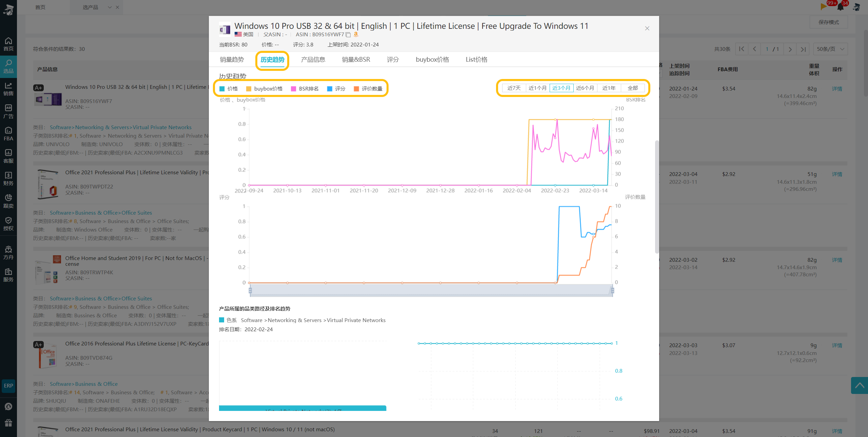Go to last page of results

803,49
